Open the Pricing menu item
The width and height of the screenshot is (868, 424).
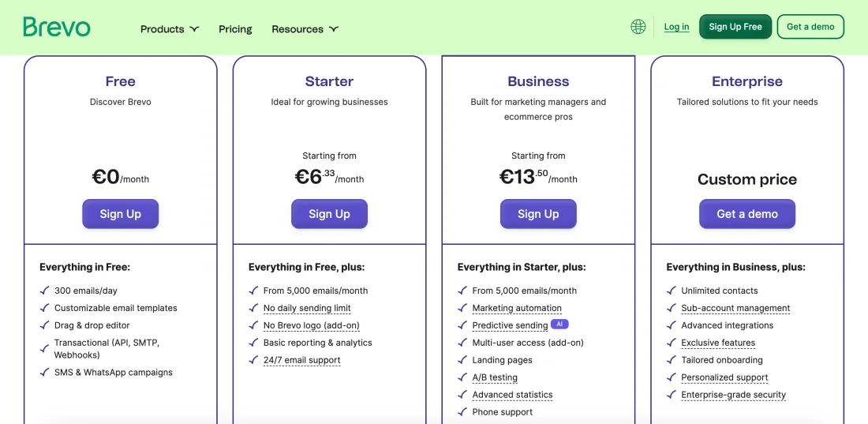coord(235,29)
